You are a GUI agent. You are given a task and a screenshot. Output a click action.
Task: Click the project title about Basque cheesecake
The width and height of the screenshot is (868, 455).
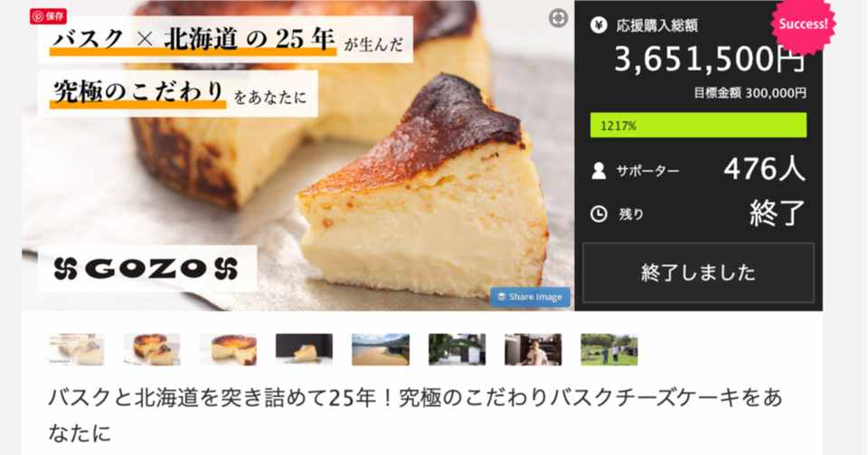[x=415, y=414]
